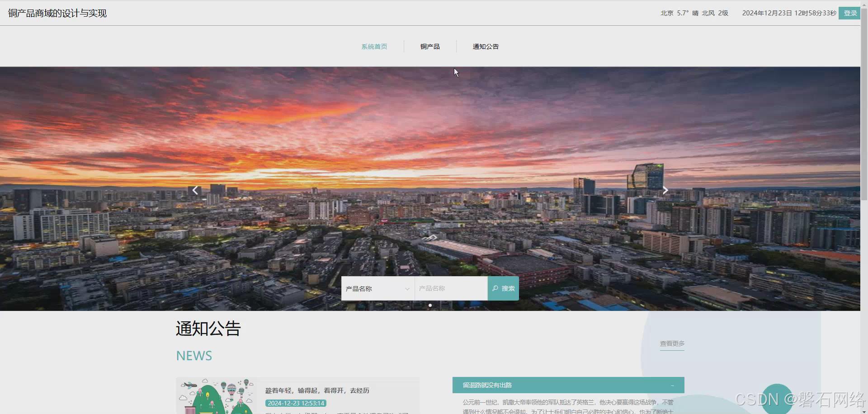Select the carousel indicator dot
868x414 pixels.
(x=430, y=305)
